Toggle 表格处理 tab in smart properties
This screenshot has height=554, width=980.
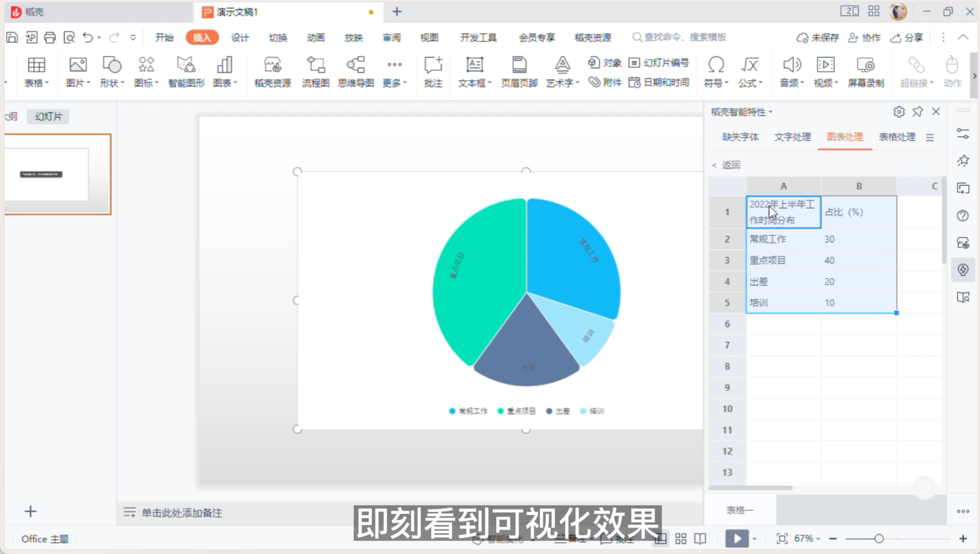coord(897,137)
